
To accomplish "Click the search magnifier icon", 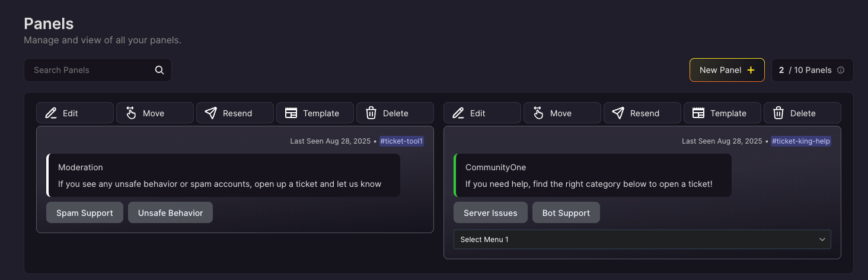I will (159, 70).
